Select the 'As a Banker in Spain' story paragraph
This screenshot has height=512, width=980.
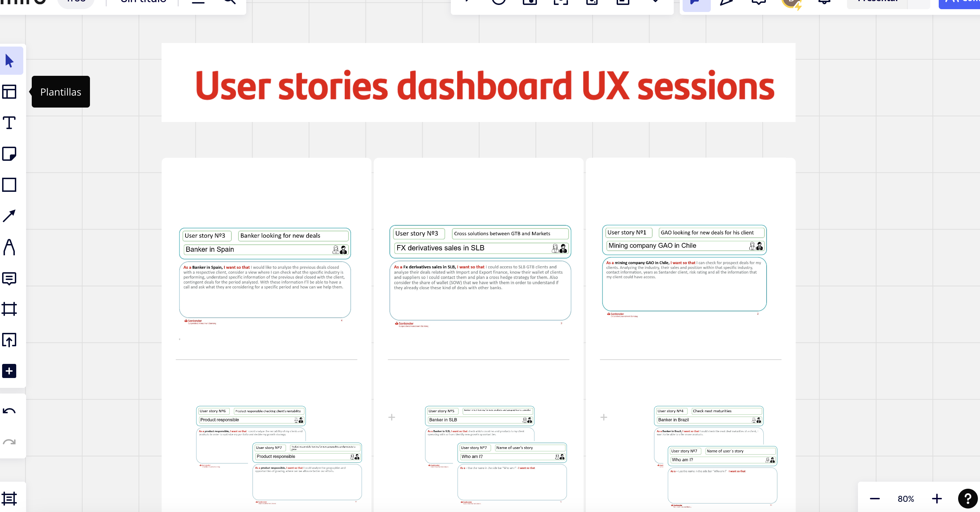pyautogui.click(x=264, y=277)
